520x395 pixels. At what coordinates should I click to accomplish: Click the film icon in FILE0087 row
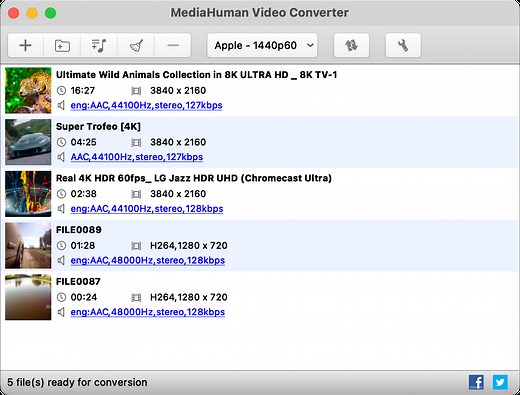[136, 298]
